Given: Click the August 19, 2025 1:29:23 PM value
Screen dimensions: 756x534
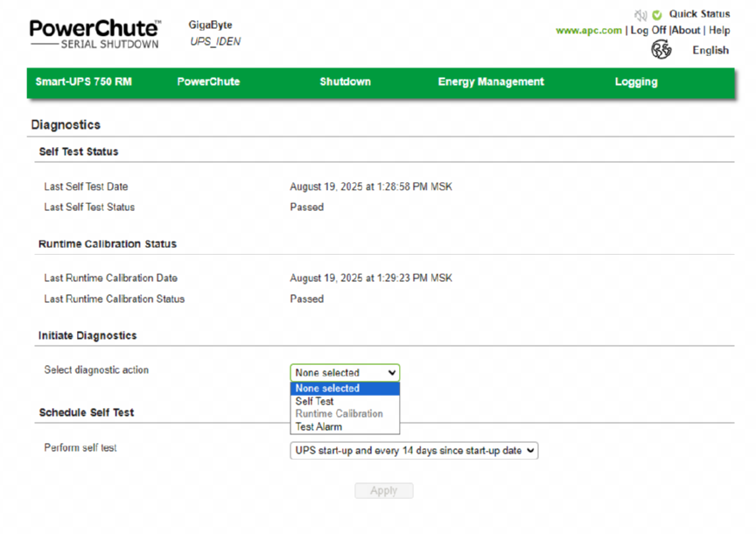Looking at the screenshot, I should point(371,278).
